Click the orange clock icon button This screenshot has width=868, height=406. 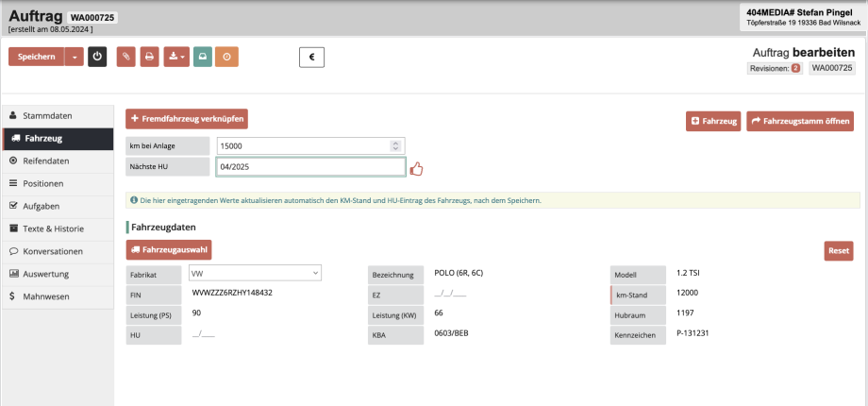coord(226,57)
